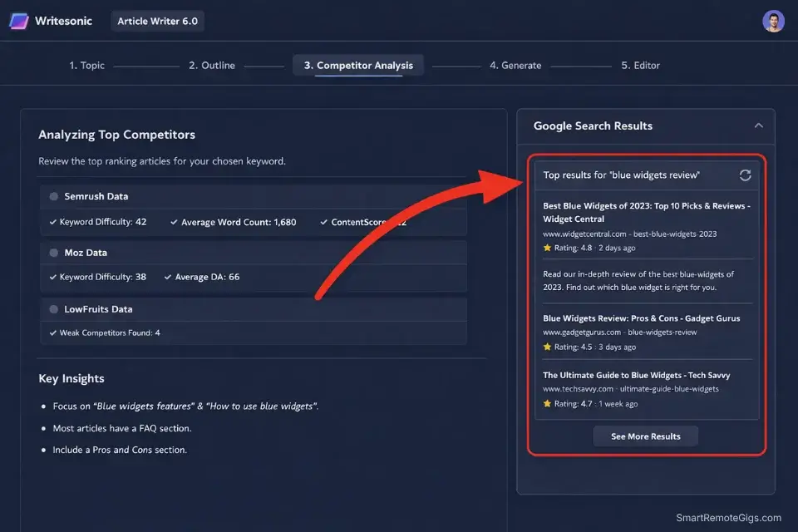The height and width of the screenshot is (532, 798).
Task: Click the circle icon next to Semrush Data
Action: [54, 196]
